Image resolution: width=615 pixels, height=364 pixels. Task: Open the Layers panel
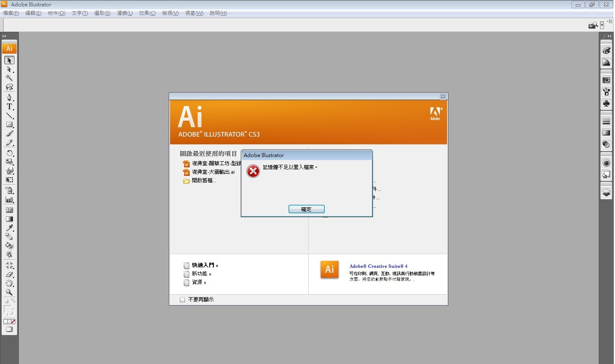point(606,193)
